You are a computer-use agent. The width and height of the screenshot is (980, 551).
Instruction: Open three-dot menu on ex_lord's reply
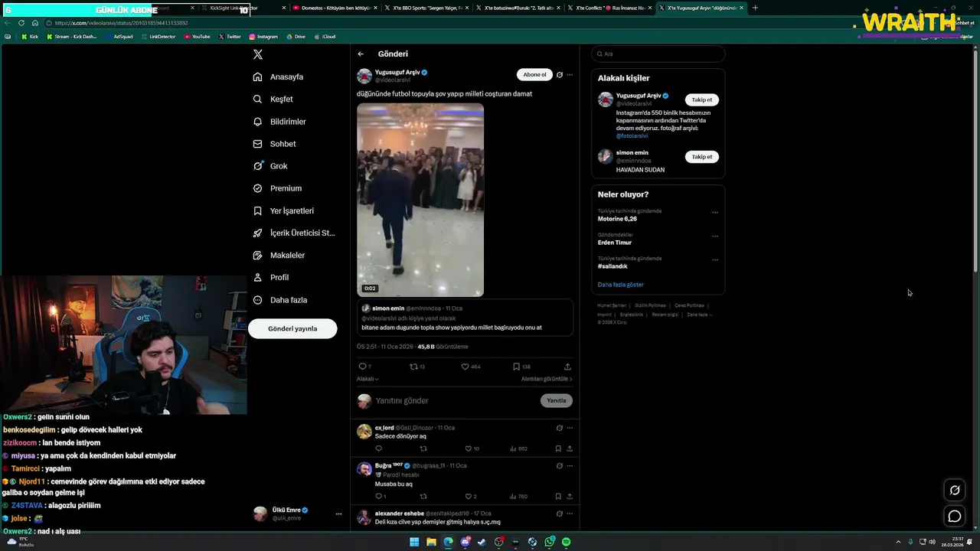coord(570,428)
